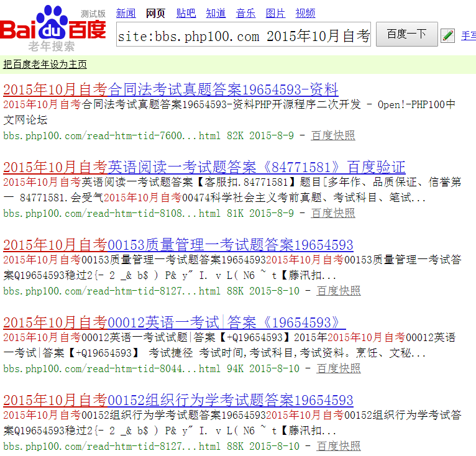Click URL text bbs.php100.com/read-htm-tid-8108...html
The width and height of the screenshot is (476, 456).
pos(112,214)
